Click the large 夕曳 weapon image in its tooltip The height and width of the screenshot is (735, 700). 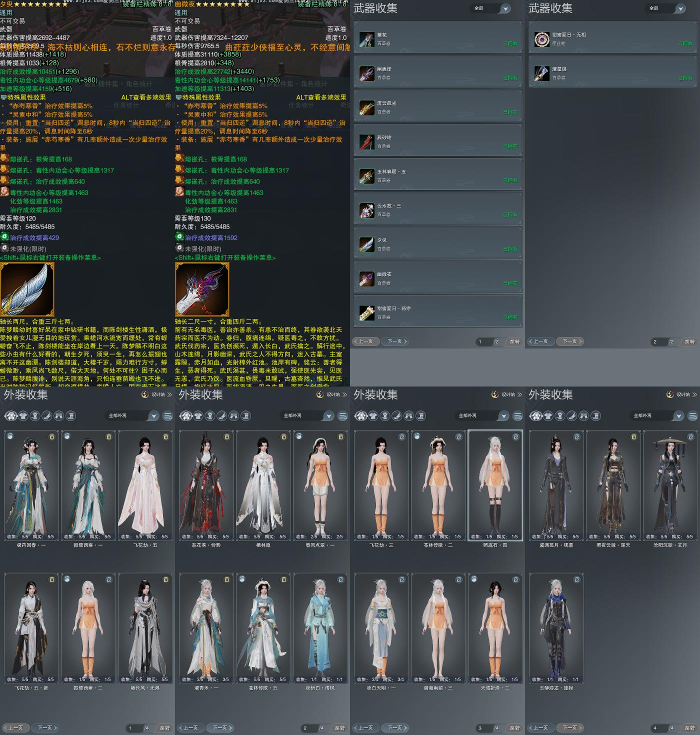(27, 289)
